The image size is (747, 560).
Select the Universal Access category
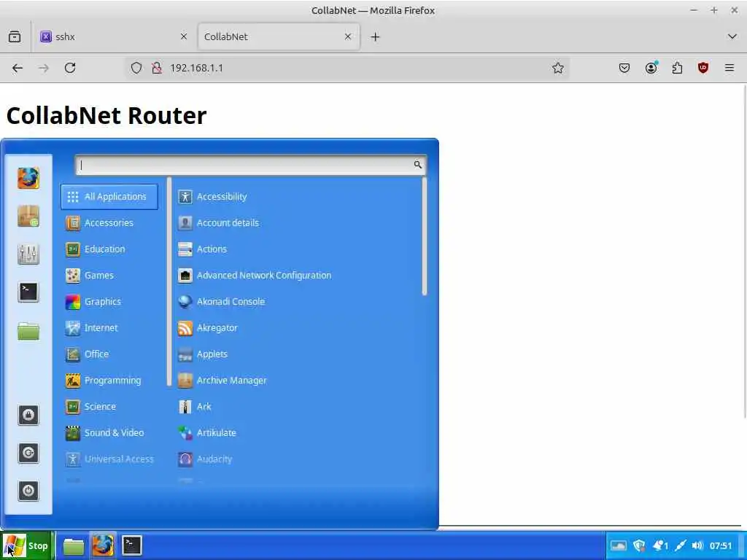point(109,459)
